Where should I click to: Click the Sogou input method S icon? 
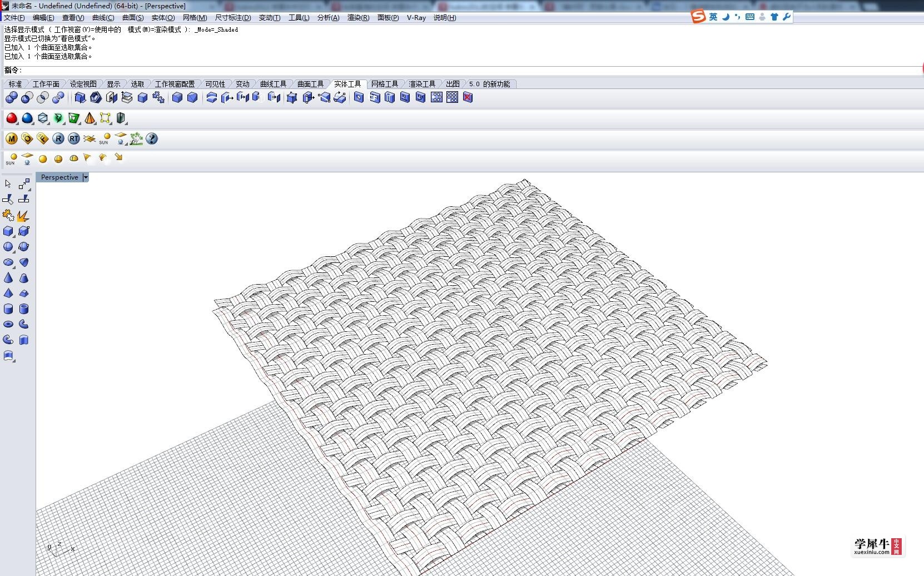pos(698,17)
